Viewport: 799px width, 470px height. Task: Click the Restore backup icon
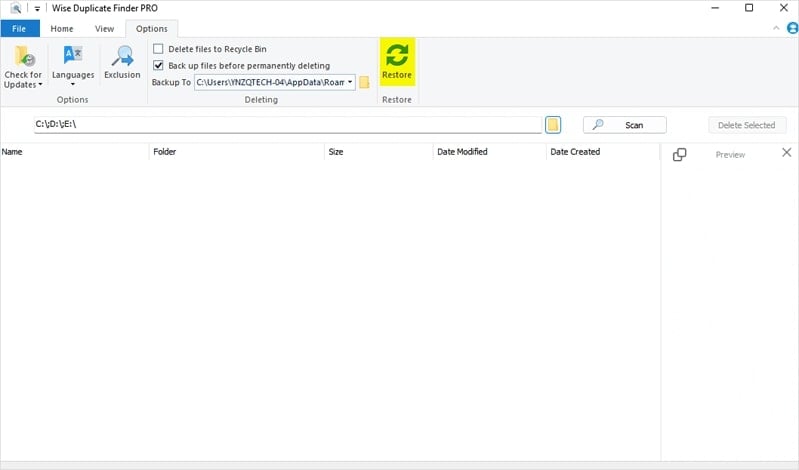coord(397,56)
